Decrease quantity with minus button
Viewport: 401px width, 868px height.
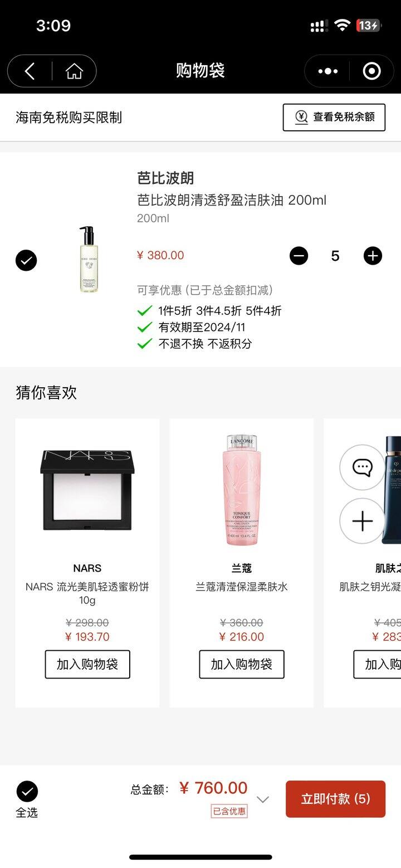point(299,256)
